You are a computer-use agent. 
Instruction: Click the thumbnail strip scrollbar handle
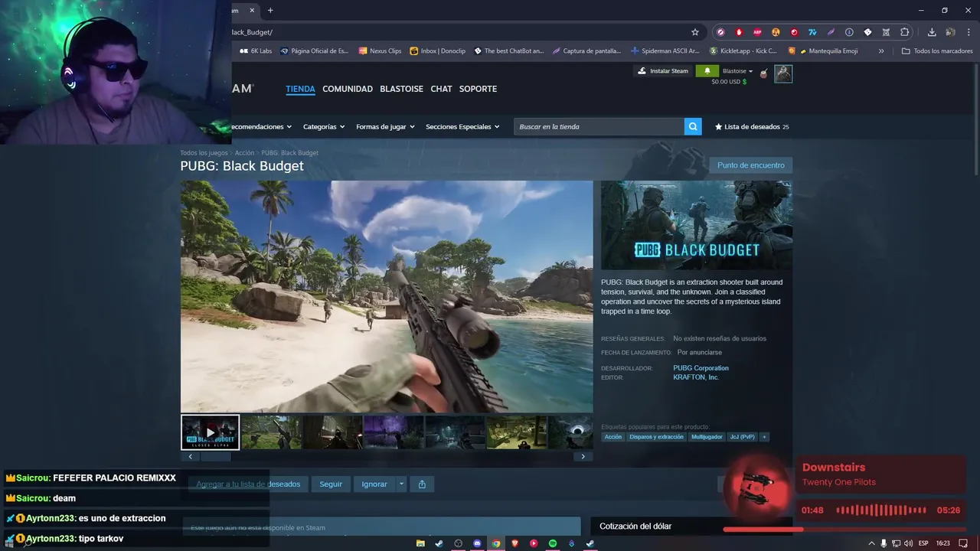point(215,457)
